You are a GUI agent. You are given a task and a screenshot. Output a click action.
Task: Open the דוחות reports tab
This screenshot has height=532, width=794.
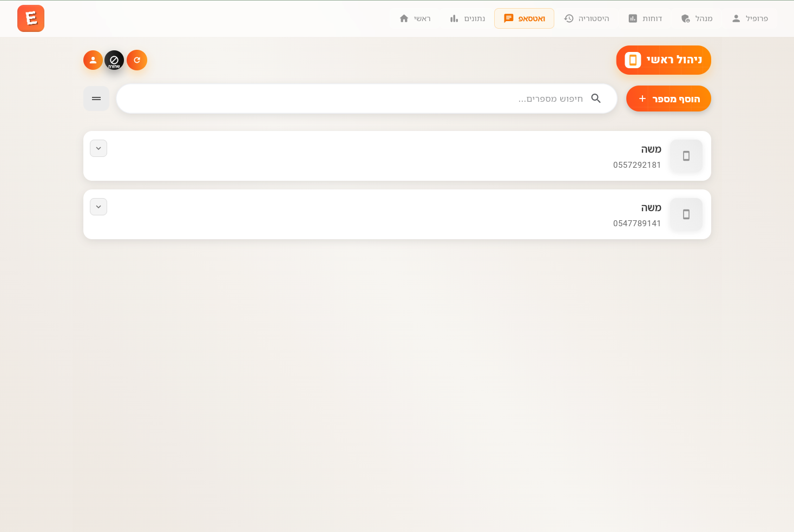pyautogui.click(x=645, y=18)
